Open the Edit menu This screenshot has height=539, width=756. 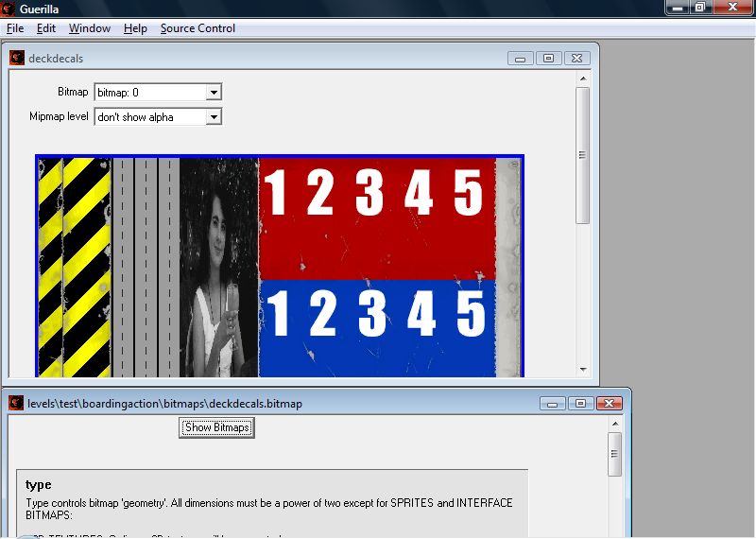(46, 28)
